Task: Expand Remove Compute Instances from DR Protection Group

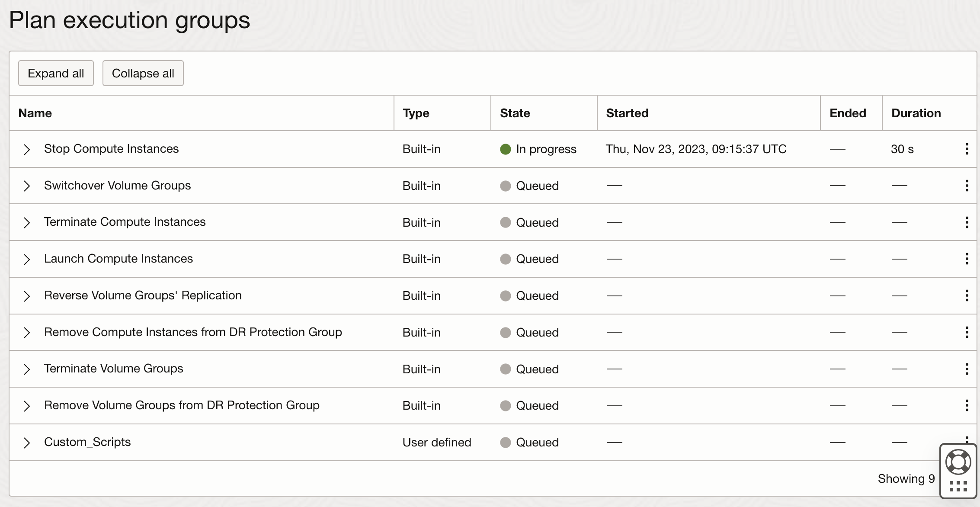Action: click(x=27, y=332)
